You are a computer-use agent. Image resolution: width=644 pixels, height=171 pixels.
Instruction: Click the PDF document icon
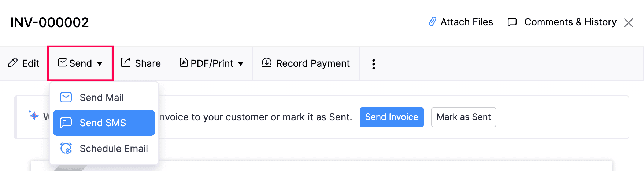184,63
